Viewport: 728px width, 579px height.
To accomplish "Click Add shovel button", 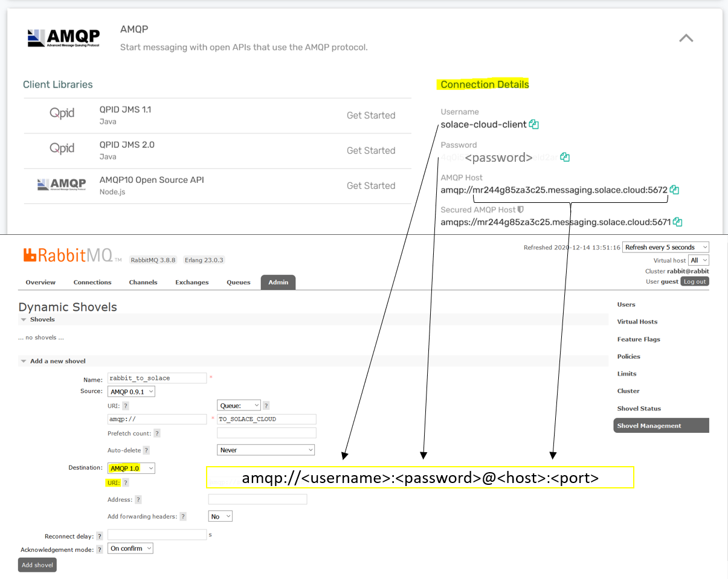I will click(37, 565).
